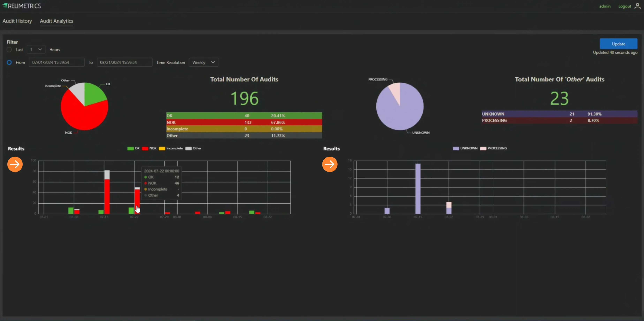644x321 pixels.
Task: Click the total audits number 196
Action: (244, 98)
